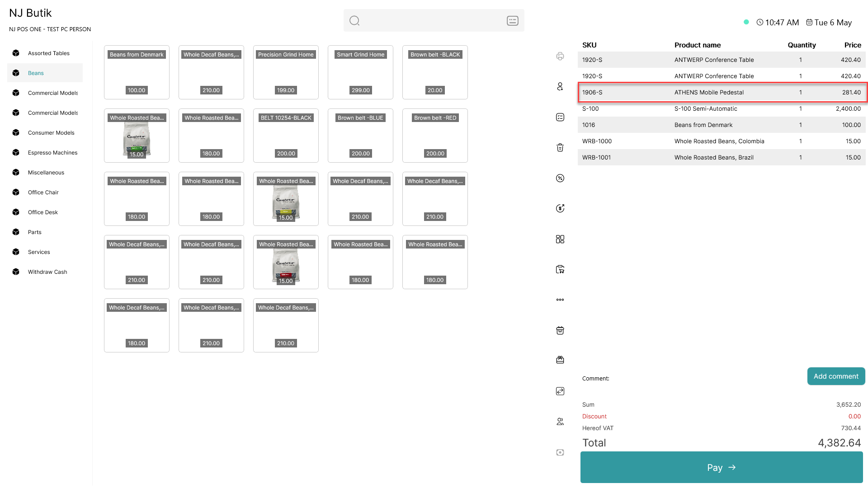Click the trash can delete icon
Screen dimensions: 868x488
(560, 147)
